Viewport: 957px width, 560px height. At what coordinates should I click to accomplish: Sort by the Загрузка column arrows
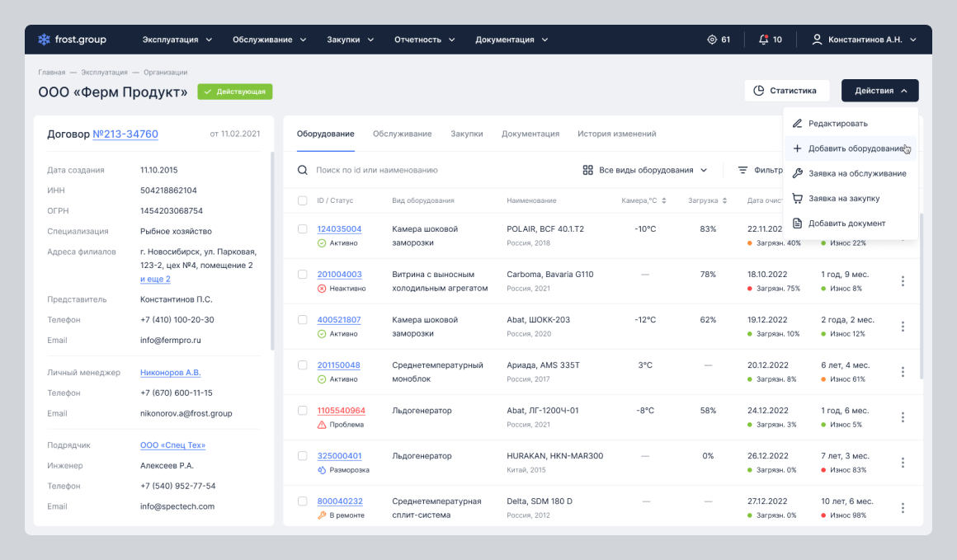click(x=724, y=200)
